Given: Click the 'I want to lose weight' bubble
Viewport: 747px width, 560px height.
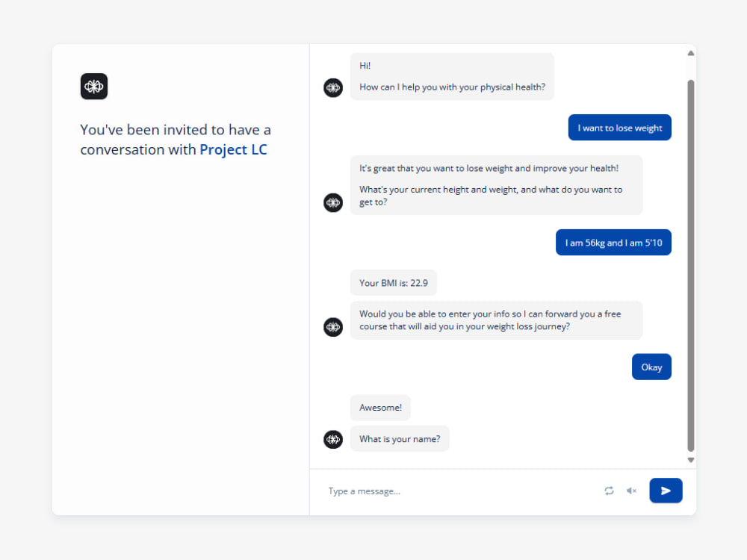Looking at the screenshot, I should tap(620, 128).
